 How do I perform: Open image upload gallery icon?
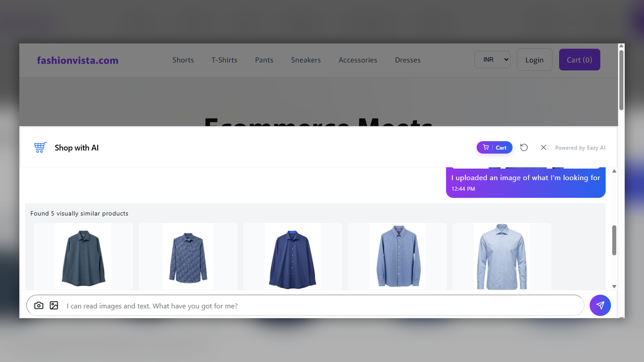tap(54, 306)
